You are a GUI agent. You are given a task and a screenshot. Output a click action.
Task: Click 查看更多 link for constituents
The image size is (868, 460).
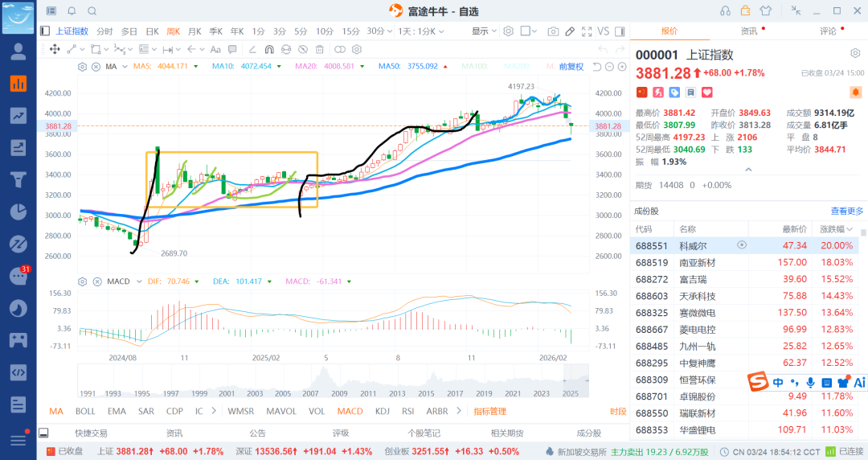pos(847,211)
